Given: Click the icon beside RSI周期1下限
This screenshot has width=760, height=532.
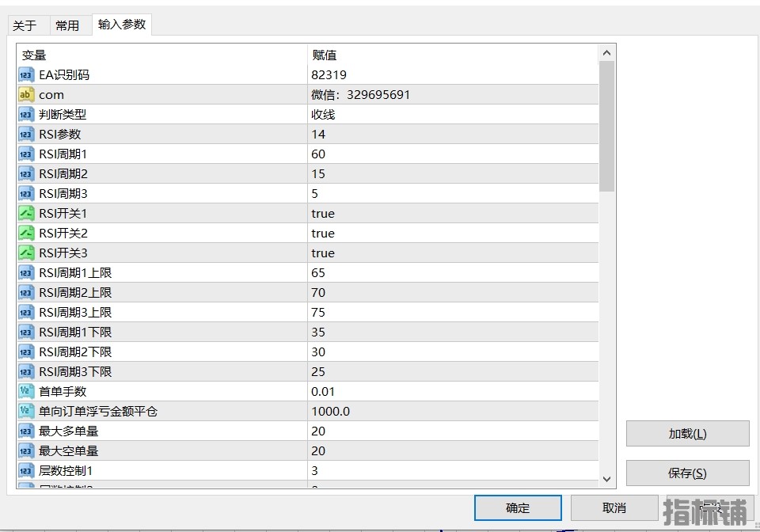Looking at the screenshot, I should click(x=26, y=332).
